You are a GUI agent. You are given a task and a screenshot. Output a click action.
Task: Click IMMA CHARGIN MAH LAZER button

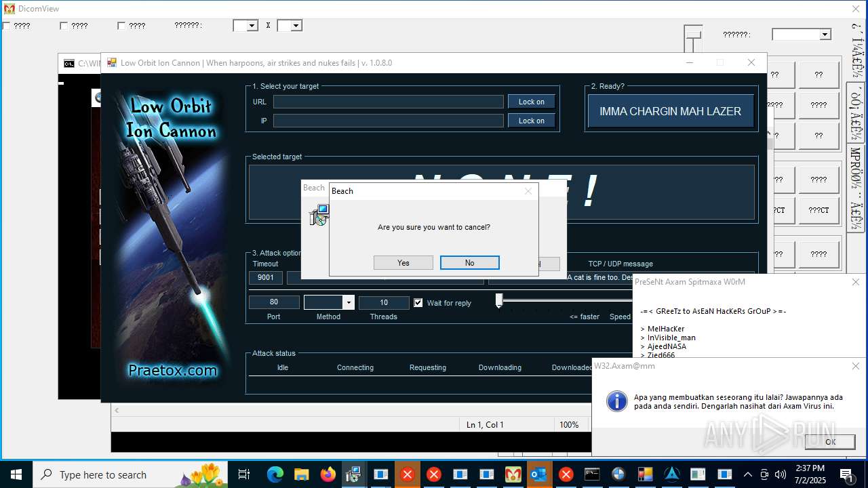point(671,111)
